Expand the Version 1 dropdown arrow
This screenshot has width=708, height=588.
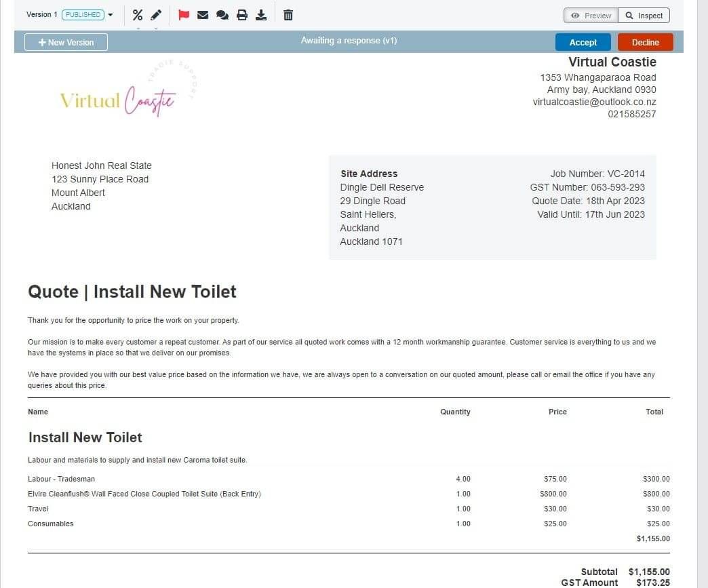tap(111, 15)
